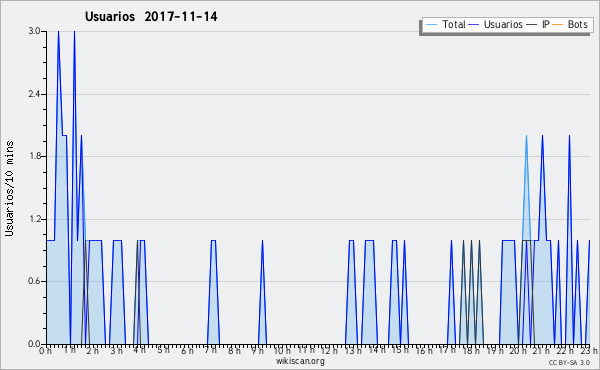This screenshot has width=600, height=370.
Task: Click the '8 h' x-axis label
Action: [x=234, y=350]
